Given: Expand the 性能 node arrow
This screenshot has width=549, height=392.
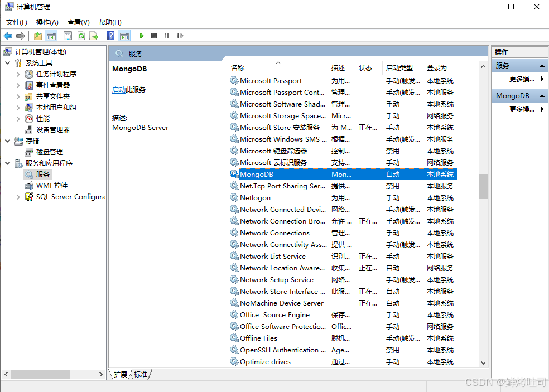Looking at the screenshot, I should click(18, 119).
